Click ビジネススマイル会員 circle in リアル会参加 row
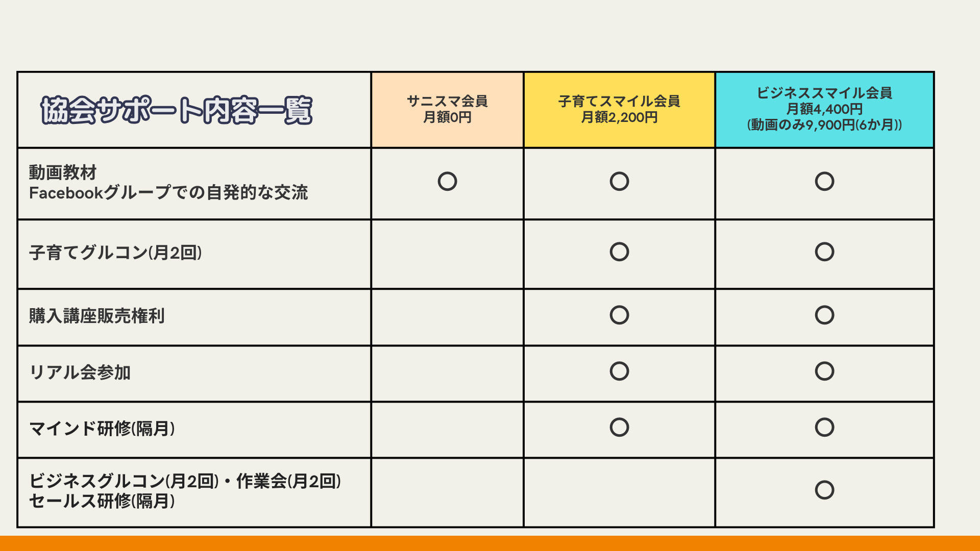The width and height of the screenshot is (980, 551). (x=824, y=371)
